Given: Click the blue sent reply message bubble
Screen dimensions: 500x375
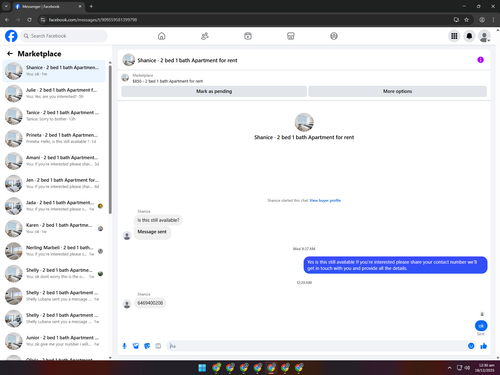Looking at the screenshot, I should pyautogui.click(x=395, y=265).
